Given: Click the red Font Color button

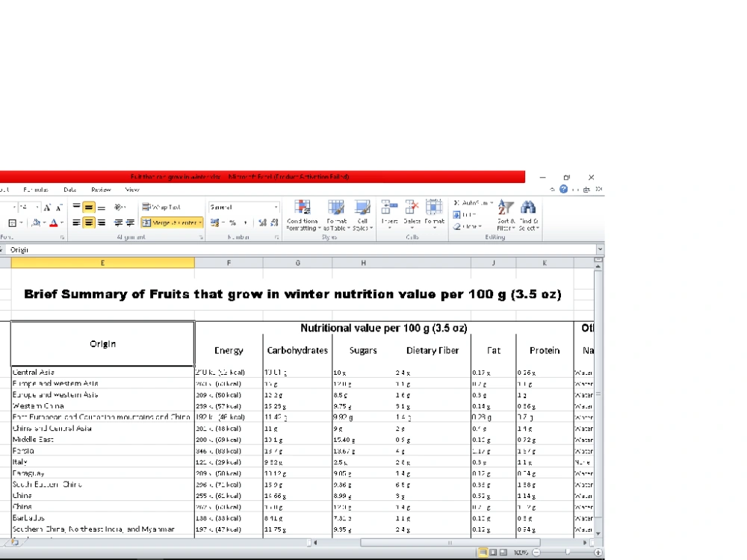Looking at the screenshot, I should tap(54, 223).
